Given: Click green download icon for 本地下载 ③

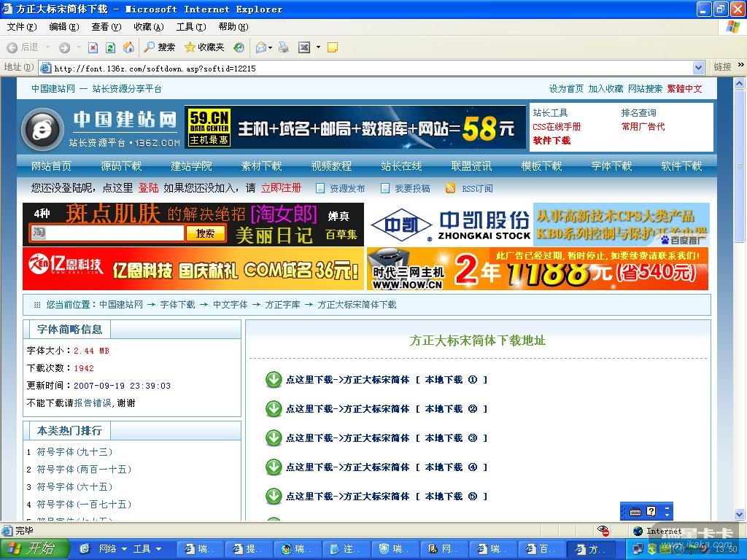Looking at the screenshot, I should 274,437.
